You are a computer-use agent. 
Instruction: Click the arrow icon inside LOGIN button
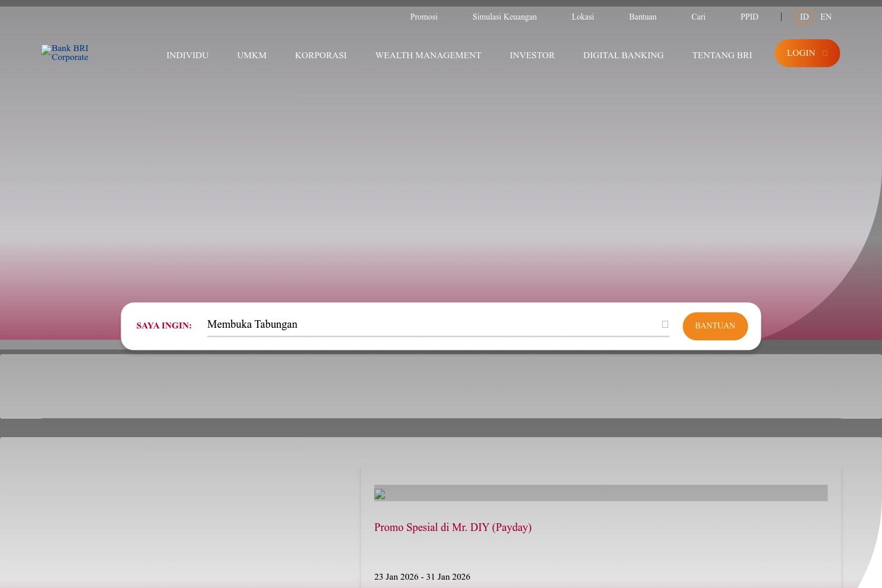[824, 53]
